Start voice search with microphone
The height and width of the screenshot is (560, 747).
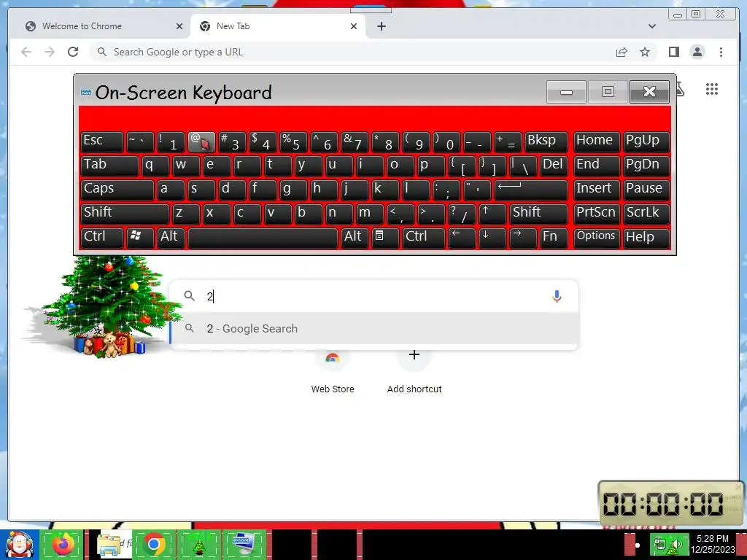tap(557, 296)
